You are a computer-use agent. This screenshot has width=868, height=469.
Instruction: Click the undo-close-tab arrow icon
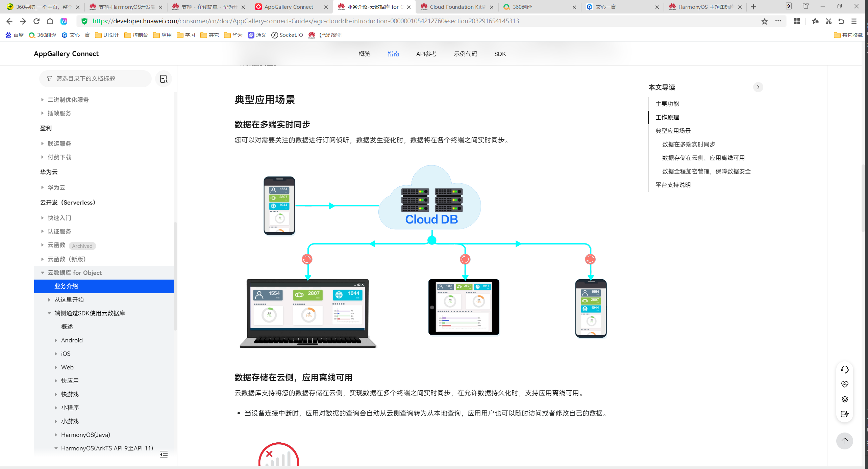[x=841, y=21]
